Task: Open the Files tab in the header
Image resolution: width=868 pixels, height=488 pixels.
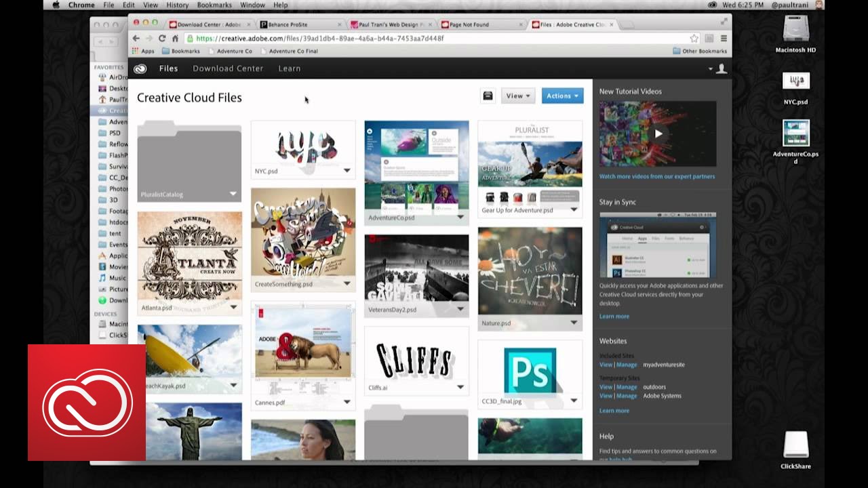Action: [x=168, y=68]
